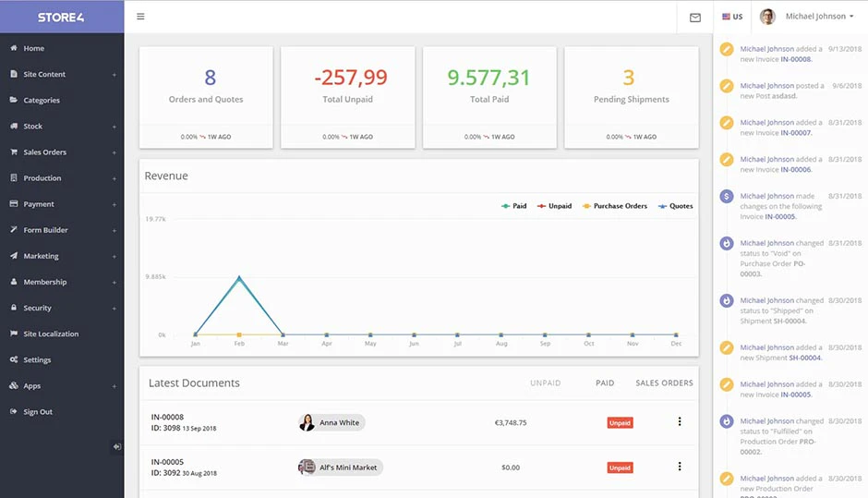Collapse sidebar with the bottom arrow icon
This screenshot has width=868, height=498.
pyautogui.click(x=116, y=446)
